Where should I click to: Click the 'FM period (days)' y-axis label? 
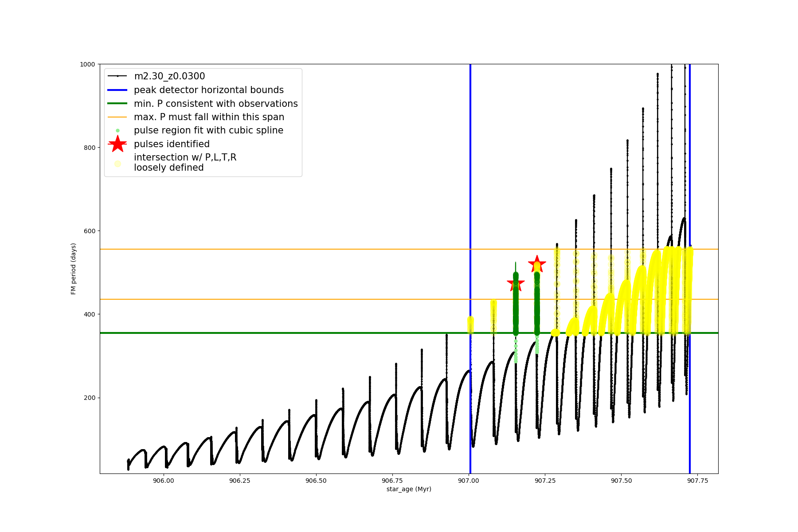coord(74,269)
